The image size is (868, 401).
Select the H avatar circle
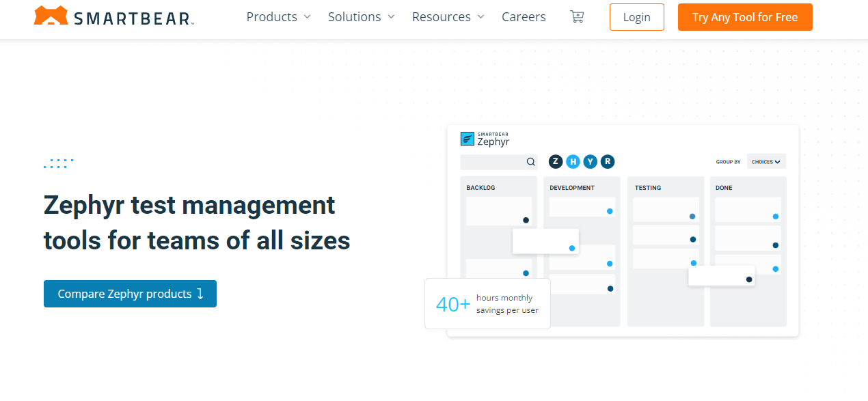click(573, 162)
